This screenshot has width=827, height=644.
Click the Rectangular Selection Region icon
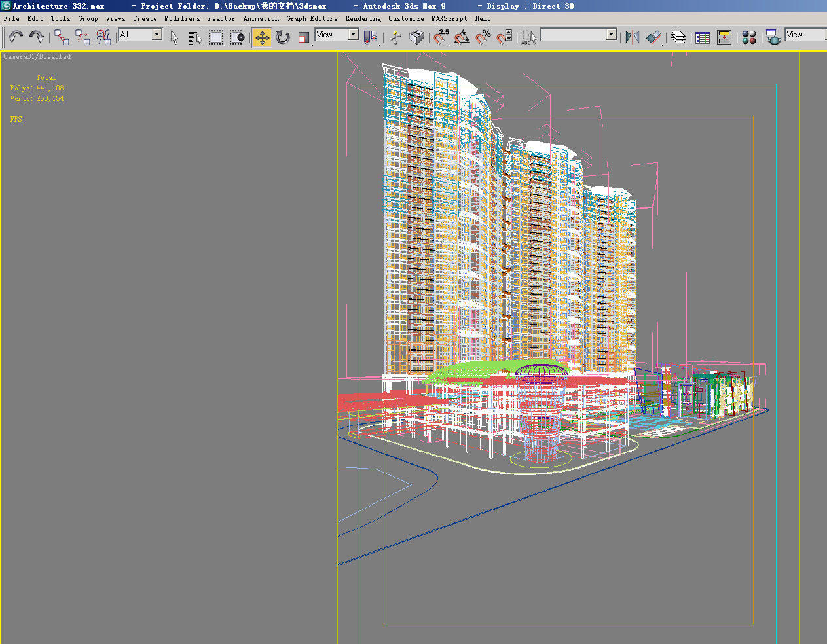pyautogui.click(x=216, y=37)
